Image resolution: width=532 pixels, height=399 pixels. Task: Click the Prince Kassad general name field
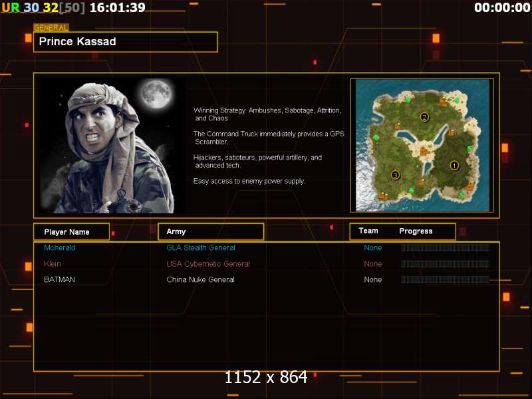[126, 42]
